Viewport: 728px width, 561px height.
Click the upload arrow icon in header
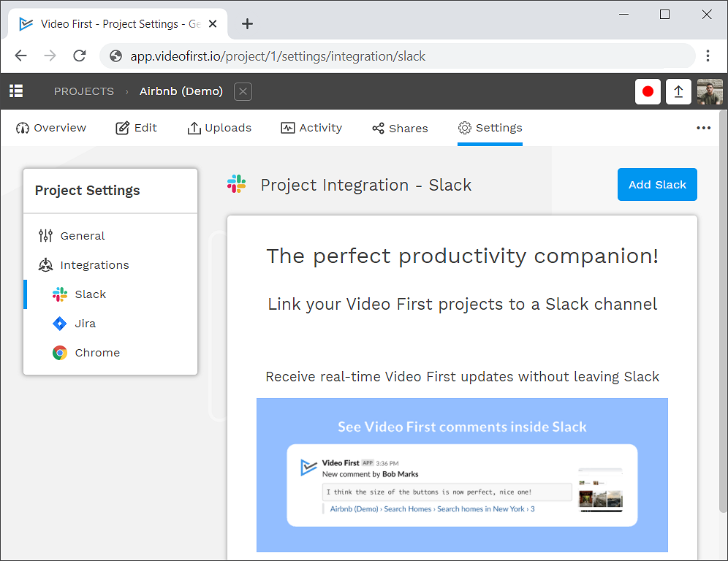pyautogui.click(x=678, y=91)
